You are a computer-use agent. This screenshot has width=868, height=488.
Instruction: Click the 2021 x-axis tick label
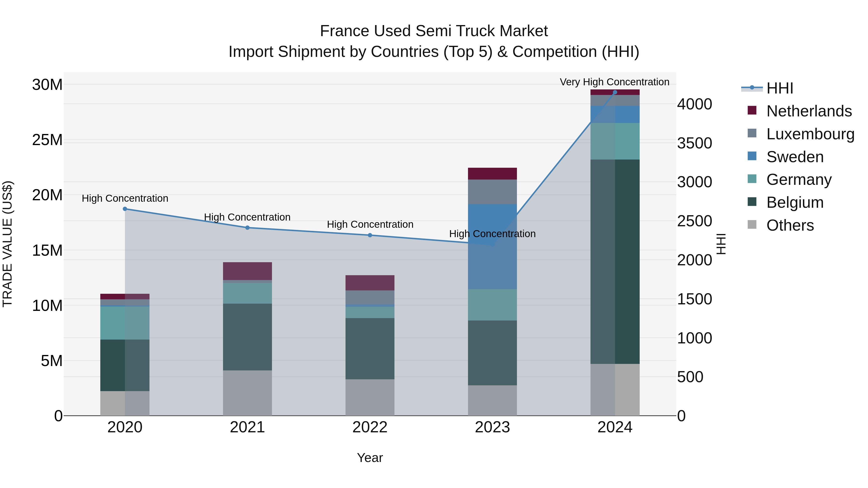tap(247, 427)
